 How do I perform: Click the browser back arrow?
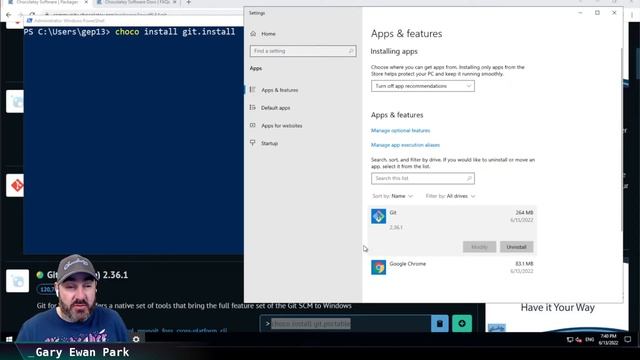(9, 15)
